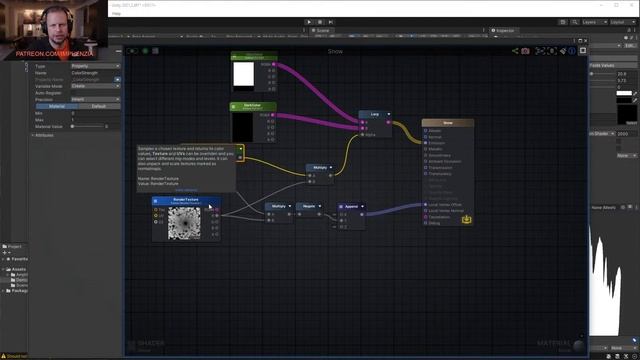
Task: Open the Append node dropdown arrow
Action: pos(362,207)
